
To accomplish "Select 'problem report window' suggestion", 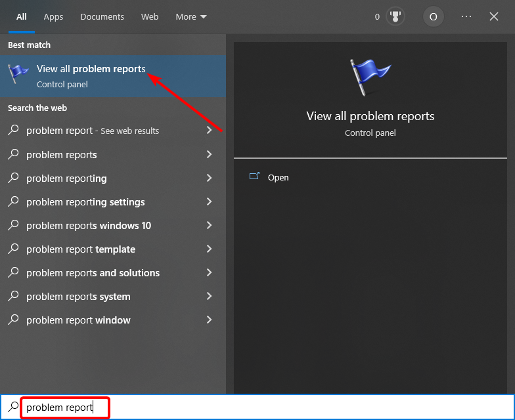I will [x=113, y=320].
